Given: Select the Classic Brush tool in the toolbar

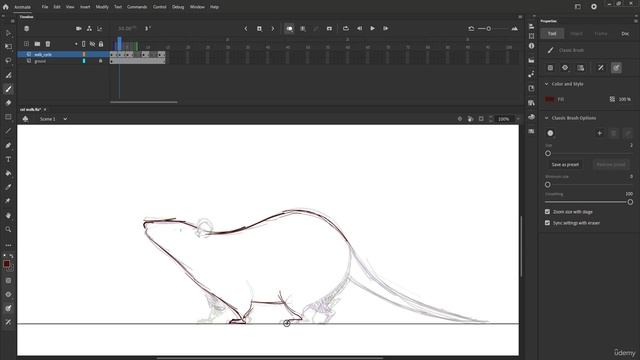Looking at the screenshot, I should pos(8,89).
